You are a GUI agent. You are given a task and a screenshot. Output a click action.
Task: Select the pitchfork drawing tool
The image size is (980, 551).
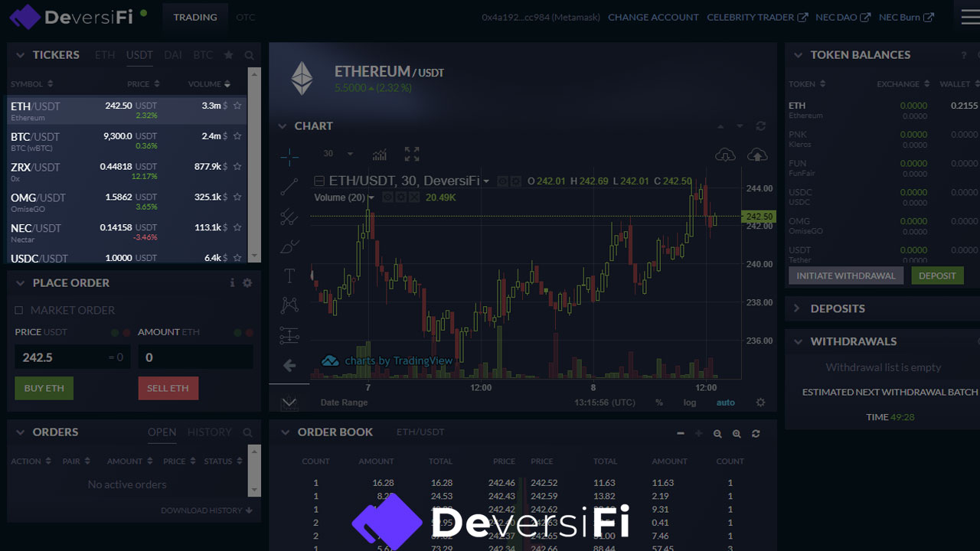tap(289, 217)
